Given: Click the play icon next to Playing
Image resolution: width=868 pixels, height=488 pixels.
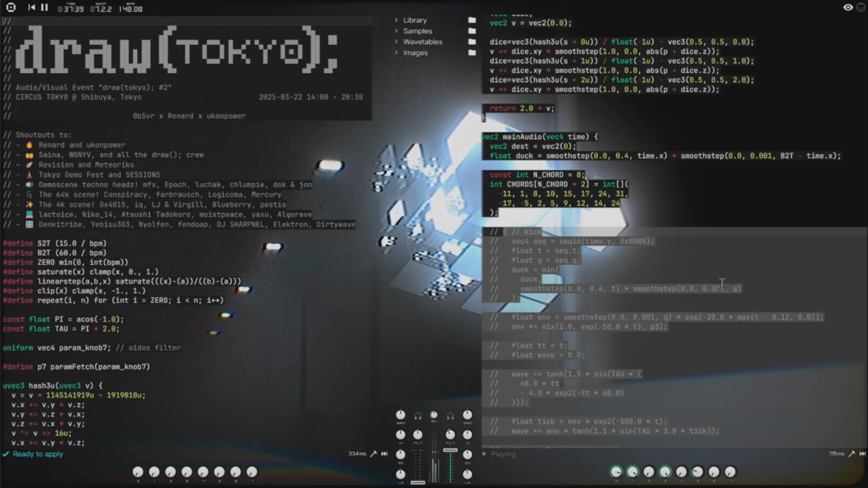Looking at the screenshot, I should pos(484,454).
